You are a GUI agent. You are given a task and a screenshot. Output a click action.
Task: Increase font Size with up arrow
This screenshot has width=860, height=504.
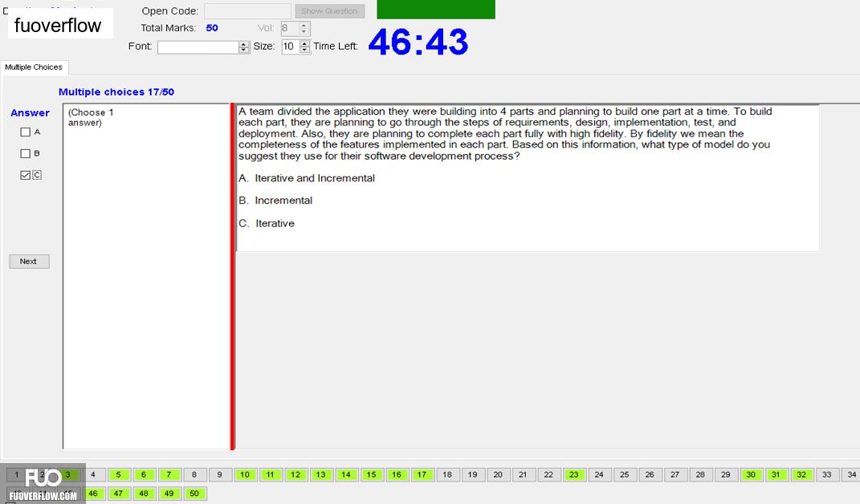pyautogui.click(x=304, y=43)
